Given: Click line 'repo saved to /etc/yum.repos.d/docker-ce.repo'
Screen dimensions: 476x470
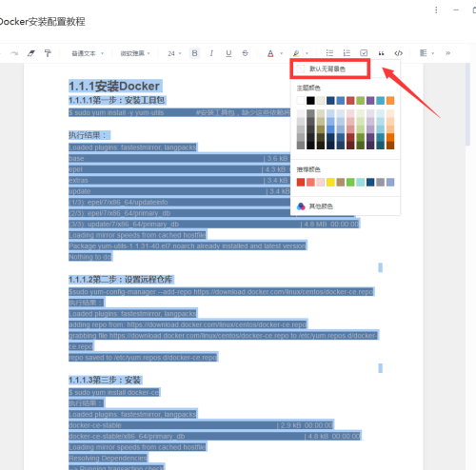Looking at the screenshot, I should (x=143, y=358).
